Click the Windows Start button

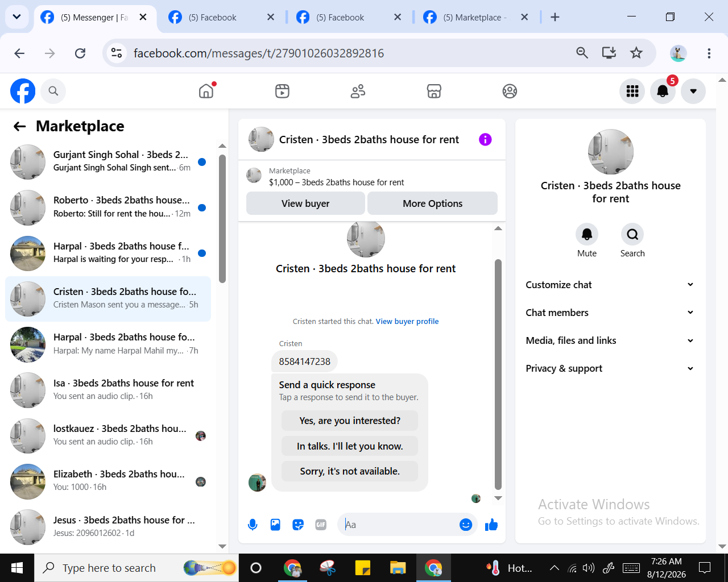click(x=17, y=568)
